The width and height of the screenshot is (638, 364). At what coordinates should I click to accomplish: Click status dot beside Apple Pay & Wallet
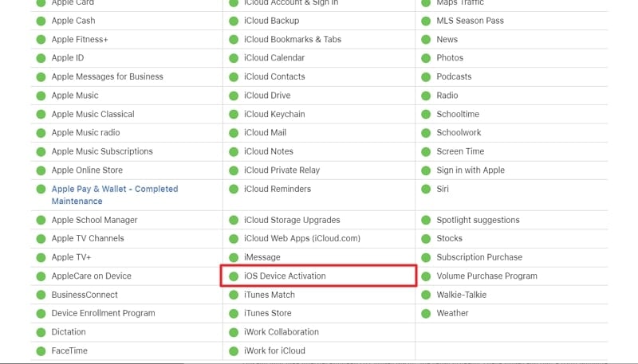[41, 190]
